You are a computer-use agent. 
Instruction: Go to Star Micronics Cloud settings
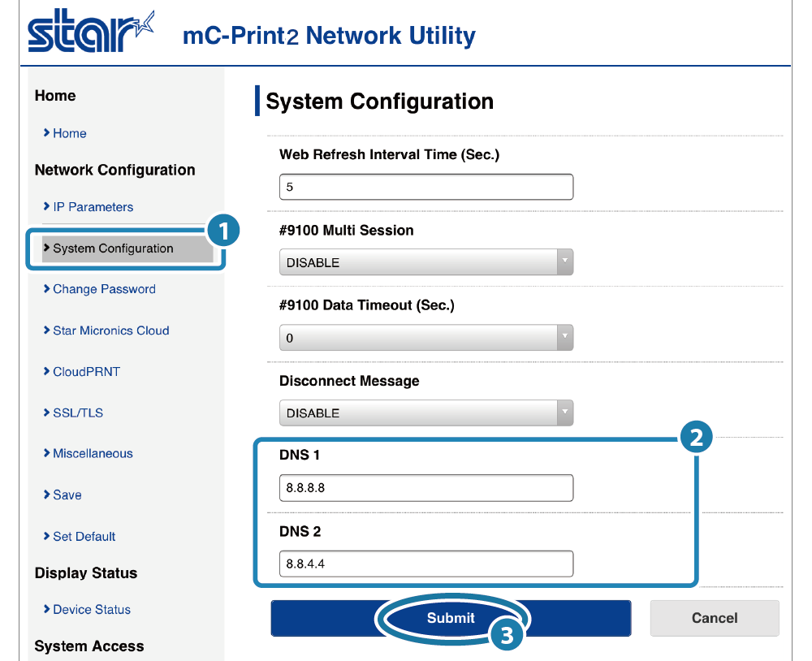(110, 330)
